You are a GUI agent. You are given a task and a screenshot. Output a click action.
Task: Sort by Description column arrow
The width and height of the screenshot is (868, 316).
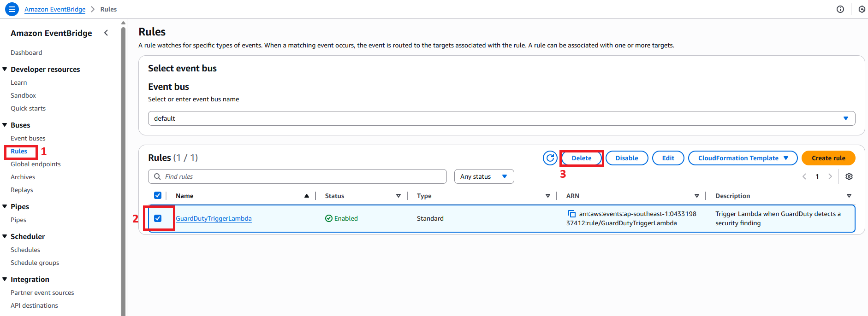click(x=849, y=196)
